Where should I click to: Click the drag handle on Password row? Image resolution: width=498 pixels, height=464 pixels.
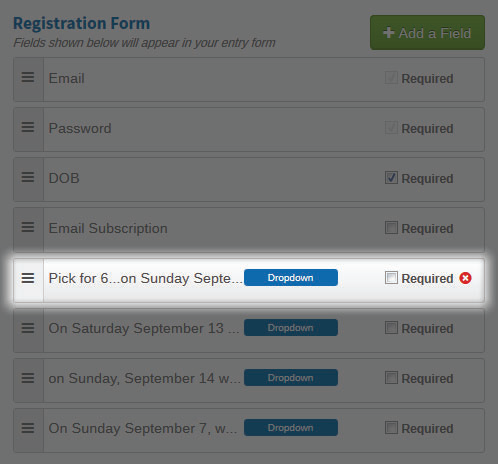(28, 127)
